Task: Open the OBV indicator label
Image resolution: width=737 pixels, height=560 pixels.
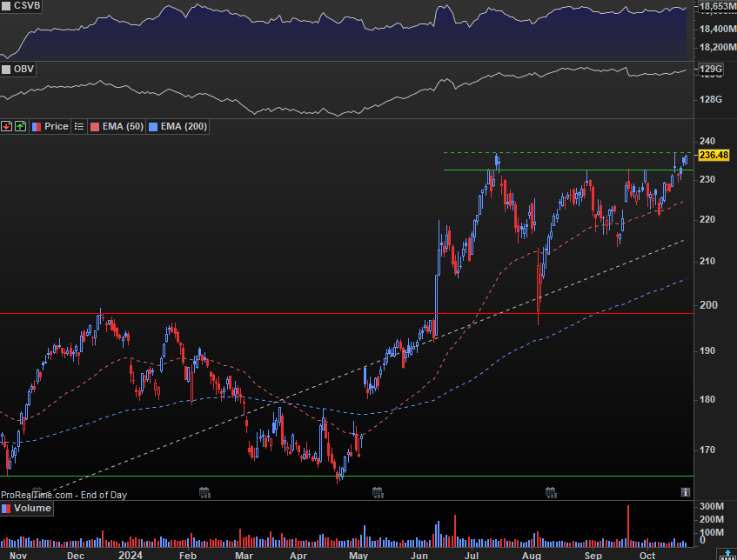Action: point(18,69)
